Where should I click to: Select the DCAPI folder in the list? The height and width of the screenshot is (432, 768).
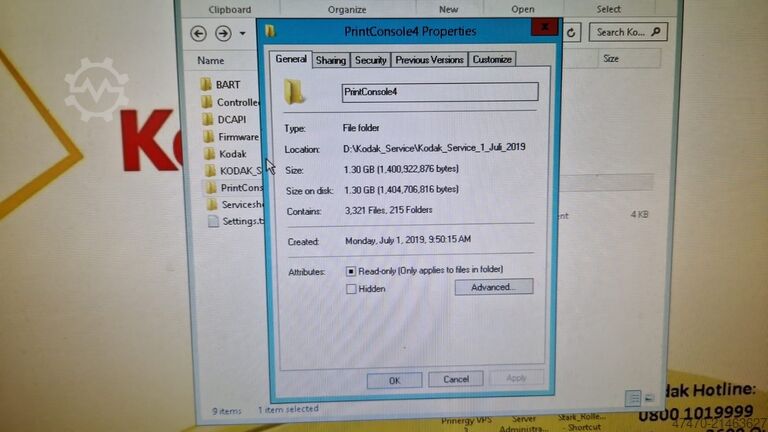[x=231, y=120]
